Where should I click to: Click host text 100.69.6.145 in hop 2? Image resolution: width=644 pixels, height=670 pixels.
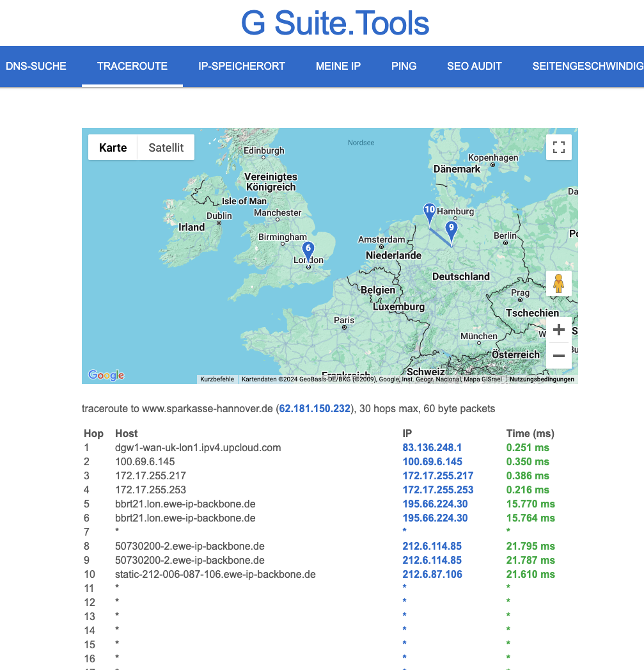click(x=145, y=461)
